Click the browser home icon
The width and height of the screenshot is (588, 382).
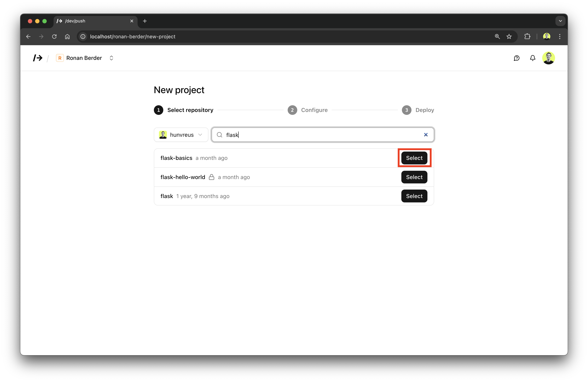[x=67, y=37]
